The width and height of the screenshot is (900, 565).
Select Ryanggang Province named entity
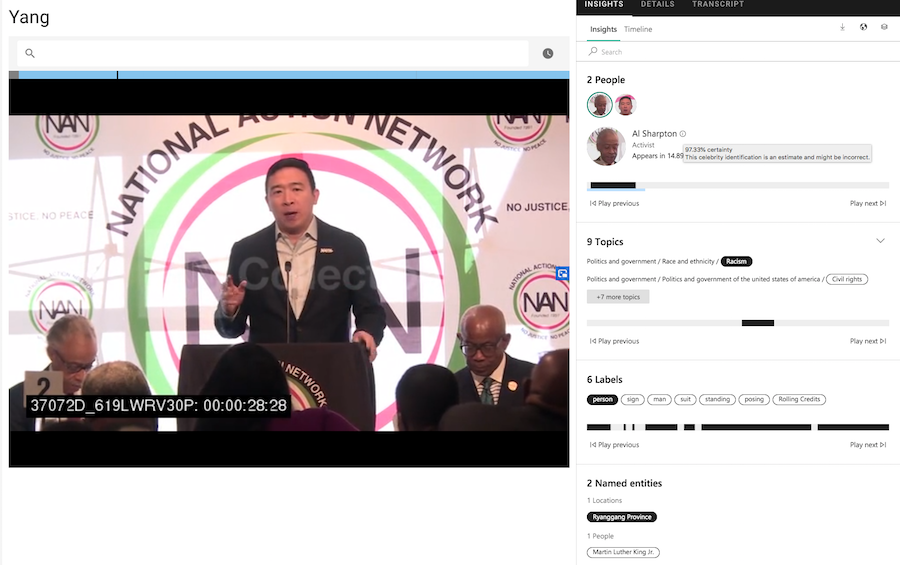point(622,517)
